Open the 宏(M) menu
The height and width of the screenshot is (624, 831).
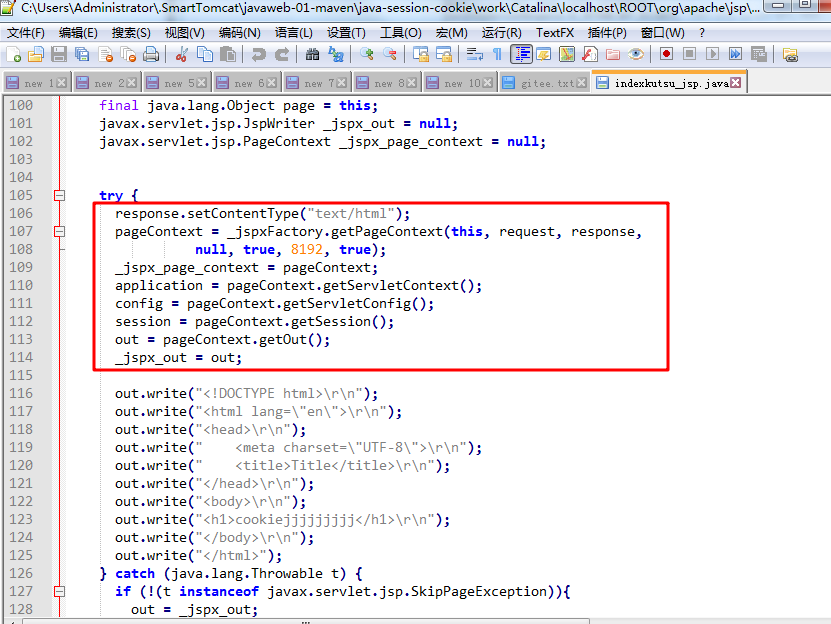[x=452, y=33]
